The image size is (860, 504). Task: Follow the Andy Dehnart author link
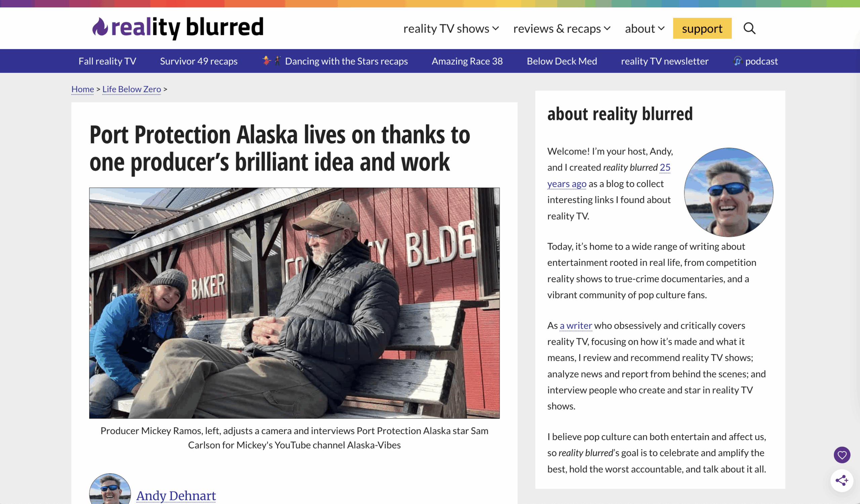pyautogui.click(x=176, y=496)
